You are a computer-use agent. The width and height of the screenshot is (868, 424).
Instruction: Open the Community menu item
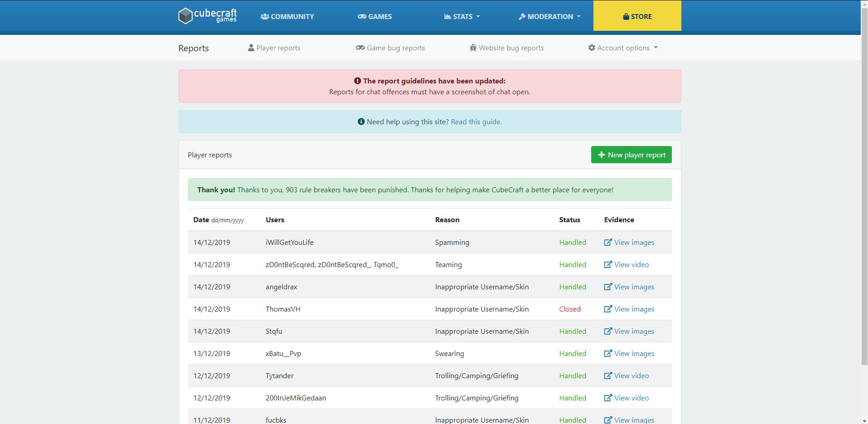coord(287,16)
